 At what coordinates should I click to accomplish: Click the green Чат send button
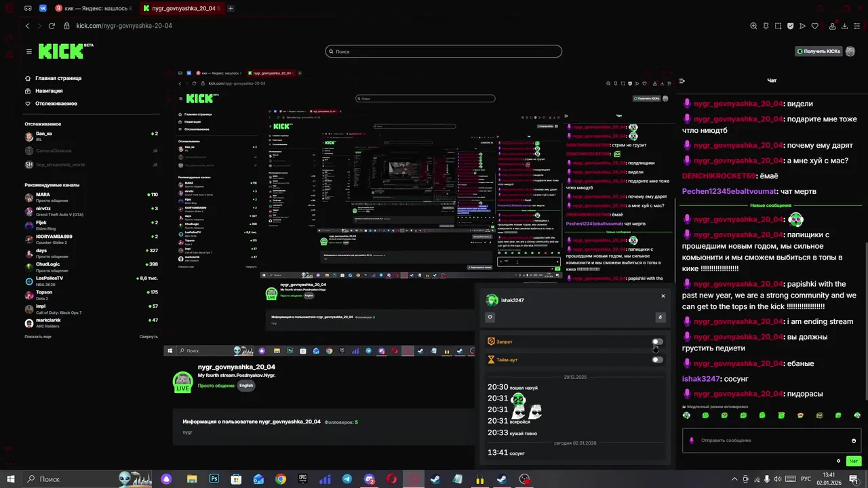coord(853,461)
